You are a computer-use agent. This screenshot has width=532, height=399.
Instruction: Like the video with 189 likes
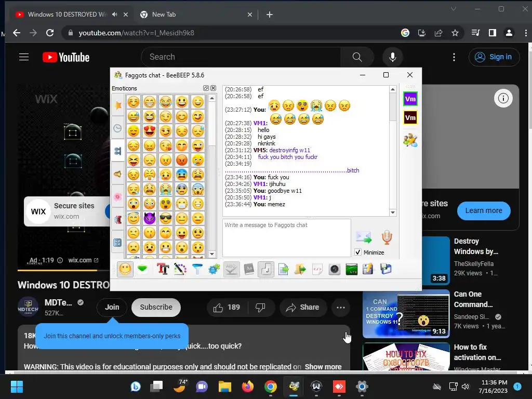coord(227,308)
